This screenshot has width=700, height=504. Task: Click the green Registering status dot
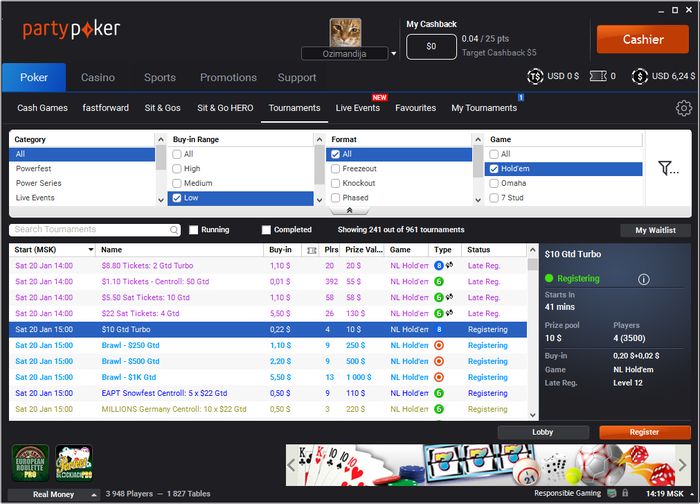[x=549, y=278]
